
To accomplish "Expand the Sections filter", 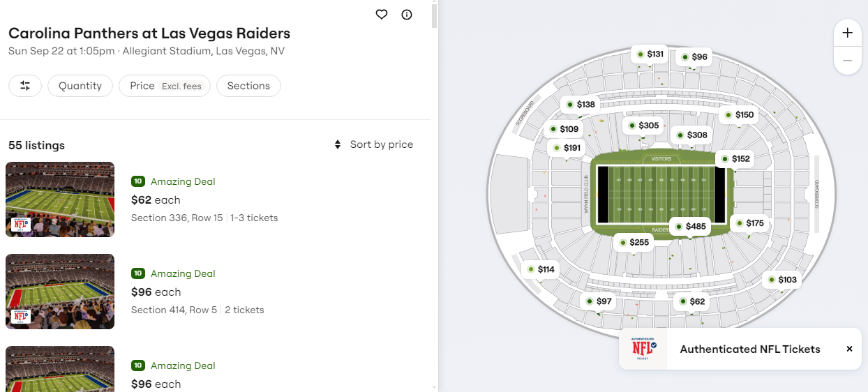I will [x=248, y=86].
